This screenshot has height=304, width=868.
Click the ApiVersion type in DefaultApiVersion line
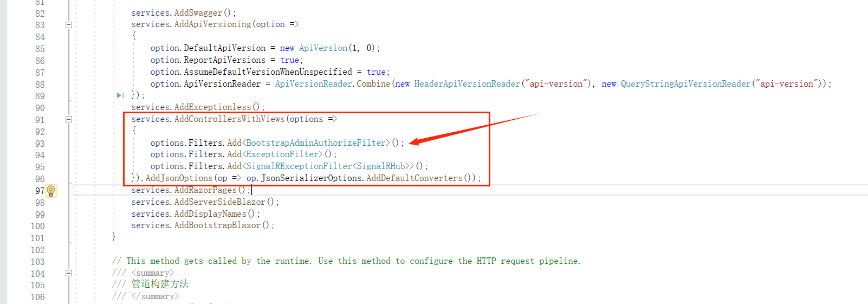tap(323, 48)
